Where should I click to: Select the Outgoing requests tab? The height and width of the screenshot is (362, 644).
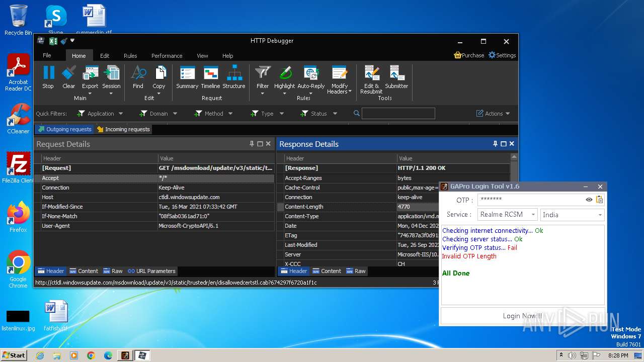65,129
